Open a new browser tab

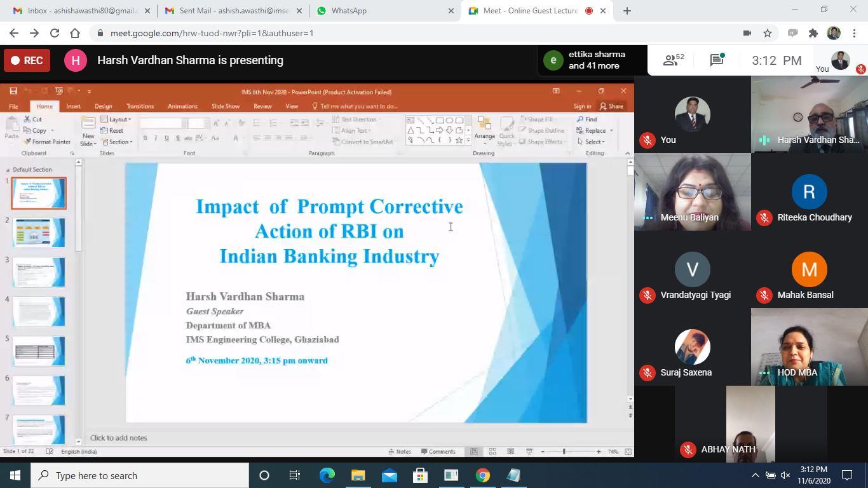tap(627, 11)
